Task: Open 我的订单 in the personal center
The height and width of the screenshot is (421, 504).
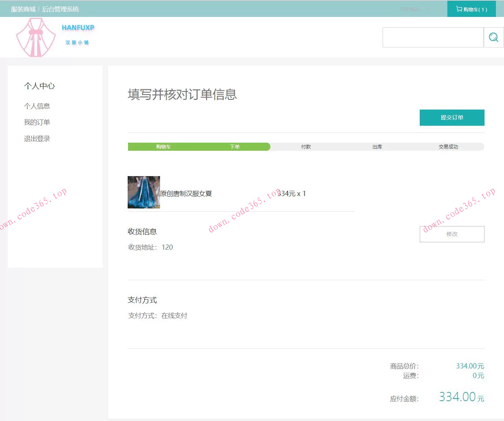Action: point(37,122)
